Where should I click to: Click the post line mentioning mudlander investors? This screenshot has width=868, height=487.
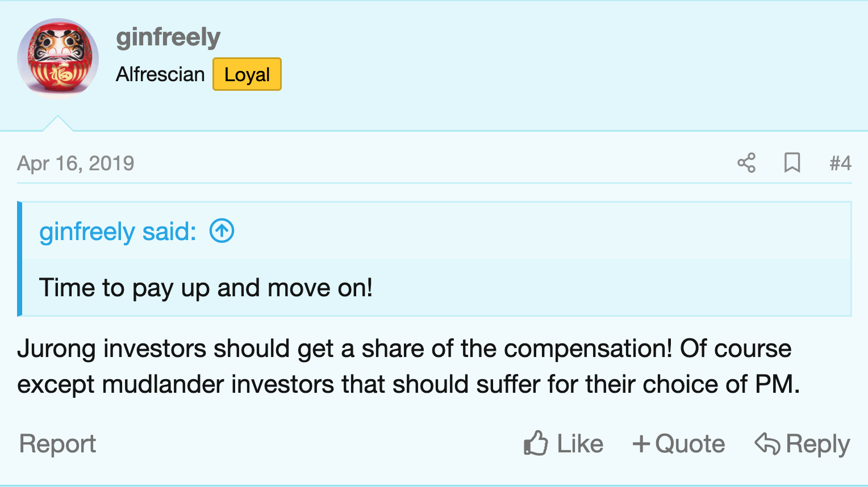[x=408, y=384]
